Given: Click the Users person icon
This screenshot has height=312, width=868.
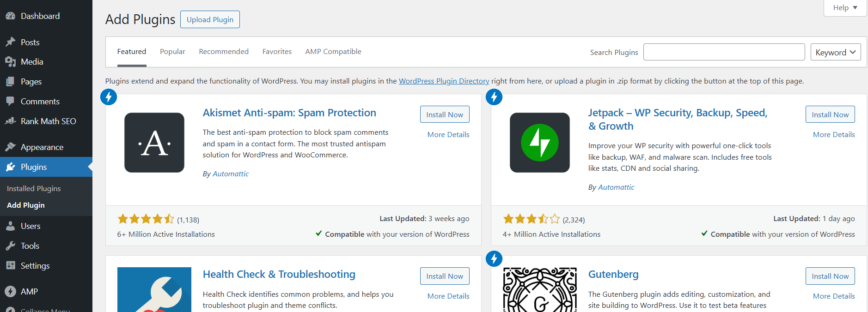Looking at the screenshot, I should tap(10, 226).
